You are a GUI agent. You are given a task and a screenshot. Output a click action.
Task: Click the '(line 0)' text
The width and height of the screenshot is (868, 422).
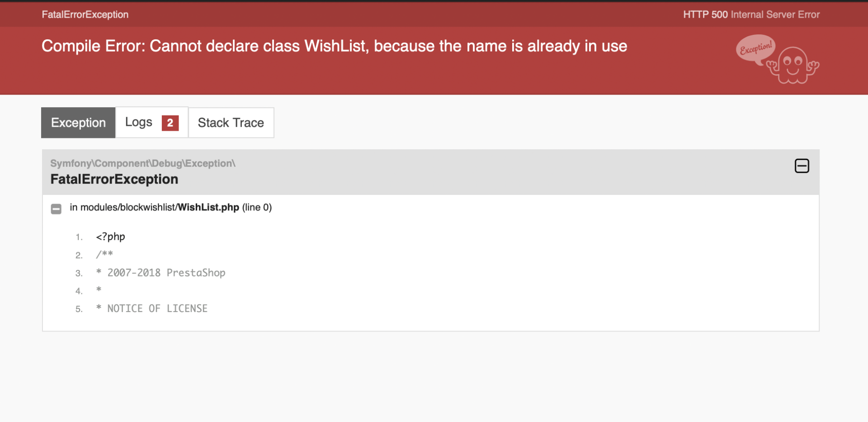257,207
